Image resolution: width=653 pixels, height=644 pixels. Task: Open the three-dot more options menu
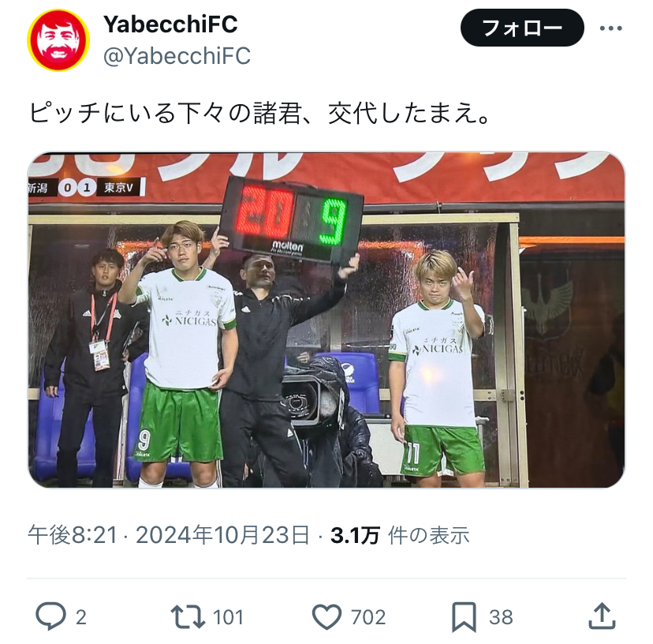coord(611,28)
